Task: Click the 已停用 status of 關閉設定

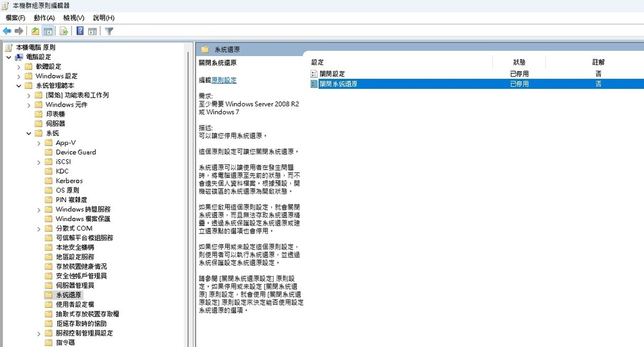Action: 519,74
